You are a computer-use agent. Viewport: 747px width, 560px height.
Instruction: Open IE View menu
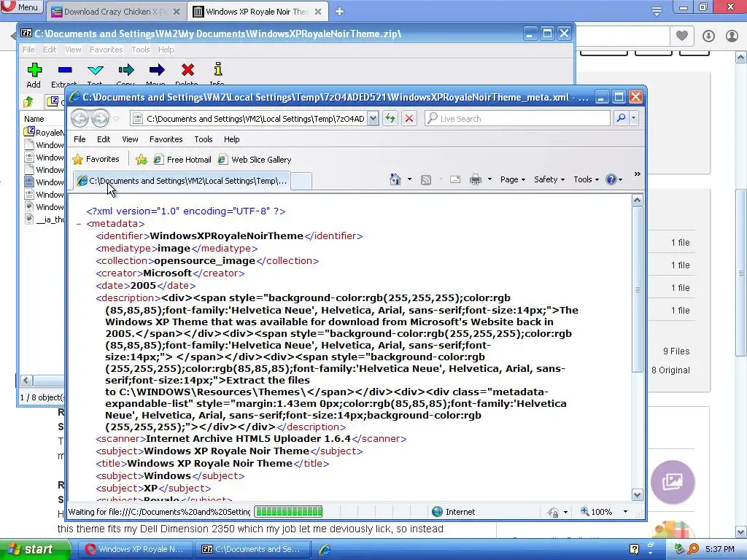point(130,139)
